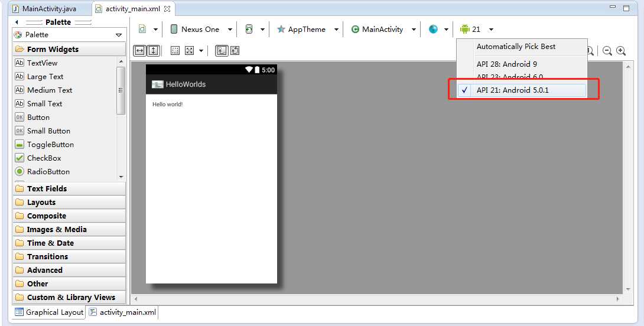Zoom out the layout canvas

point(607,51)
